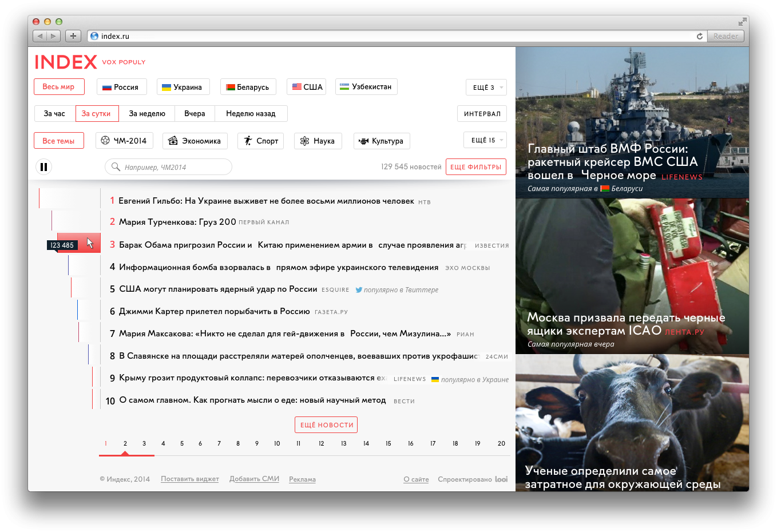Click the search field with placeholder Например, ЧМ2014
777x532 pixels.
[169, 167]
